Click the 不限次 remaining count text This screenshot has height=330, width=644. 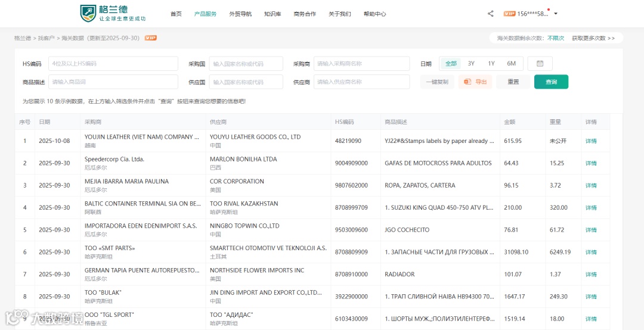pos(556,38)
